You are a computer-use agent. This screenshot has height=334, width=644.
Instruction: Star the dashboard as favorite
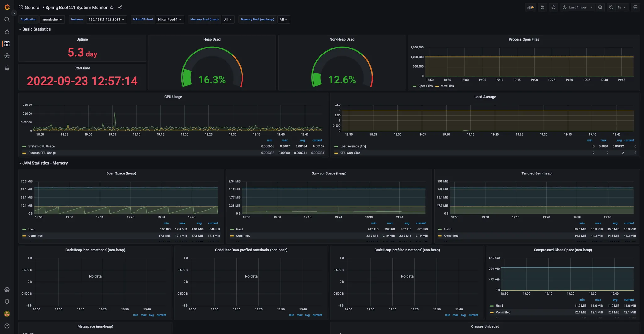pyautogui.click(x=112, y=8)
